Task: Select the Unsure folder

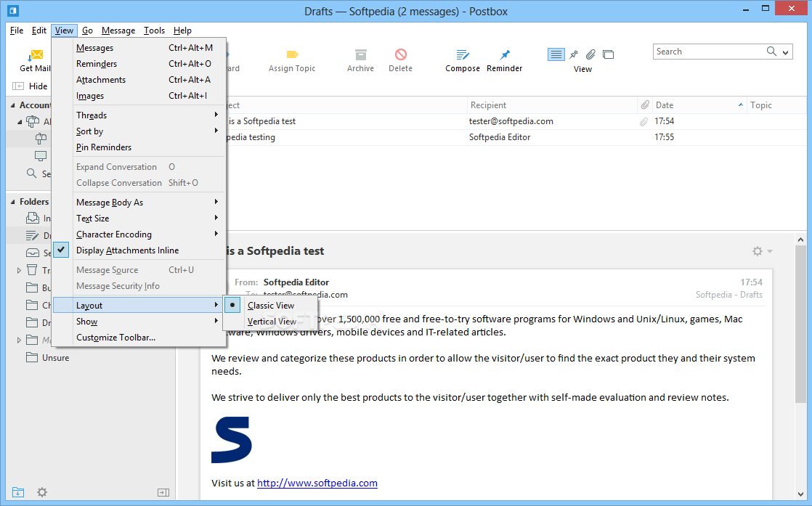Action: (55, 357)
